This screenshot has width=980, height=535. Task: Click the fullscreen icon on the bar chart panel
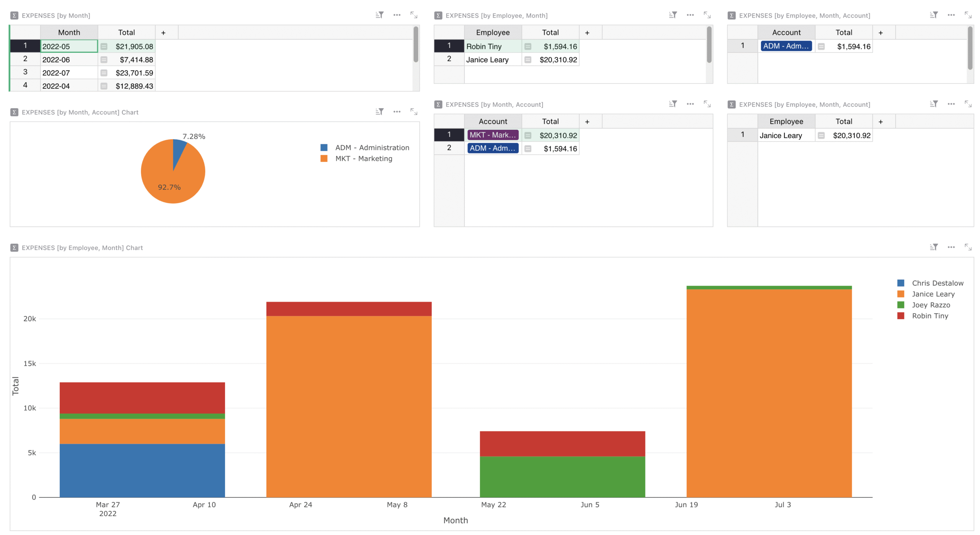969,247
